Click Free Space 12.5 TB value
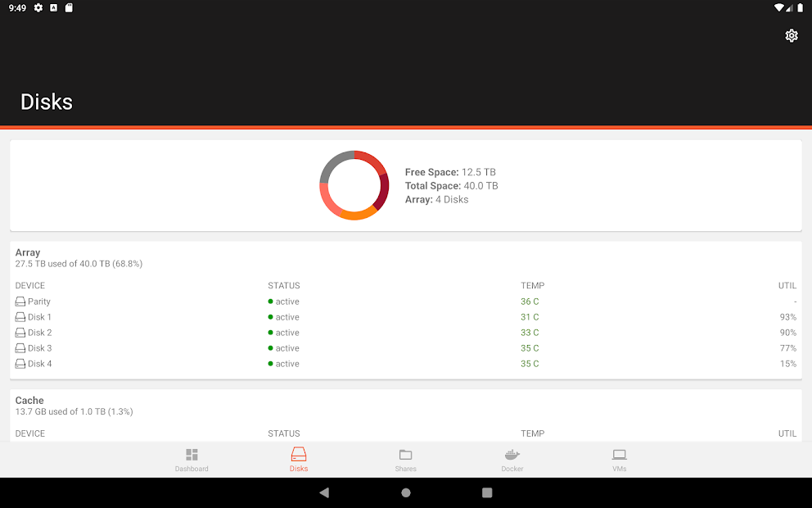The width and height of the screenshot is (812, 508). point(479,172)
